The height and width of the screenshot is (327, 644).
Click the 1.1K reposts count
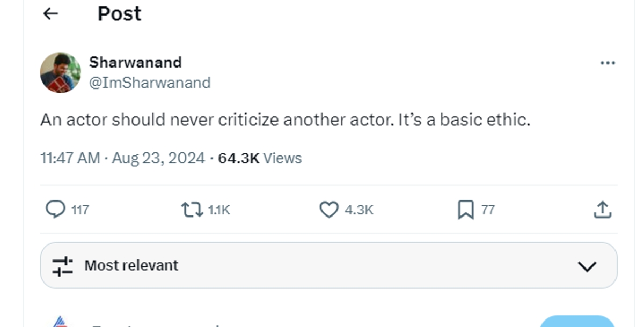pyautogui.click(x=219, y=210)
